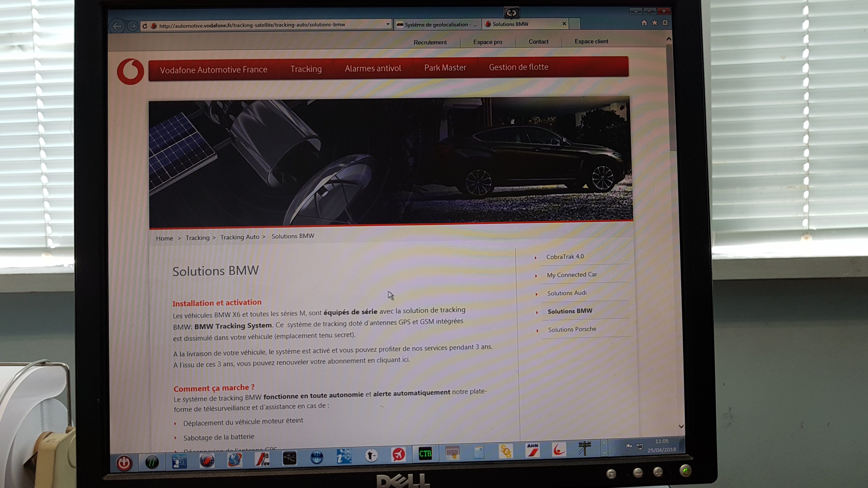The image size is (868, 488).
Task: Expand the address bar dropdown arrow
Action: (x=388, y=24)
